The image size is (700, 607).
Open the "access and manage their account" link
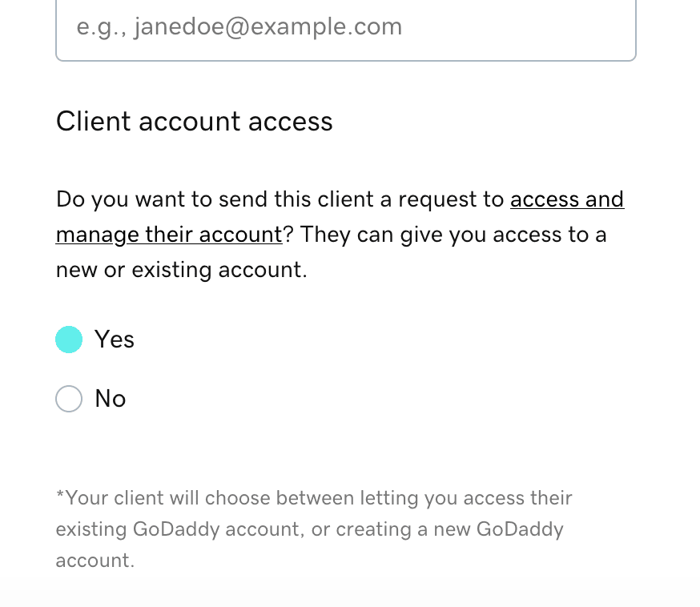tap(566, 199)
